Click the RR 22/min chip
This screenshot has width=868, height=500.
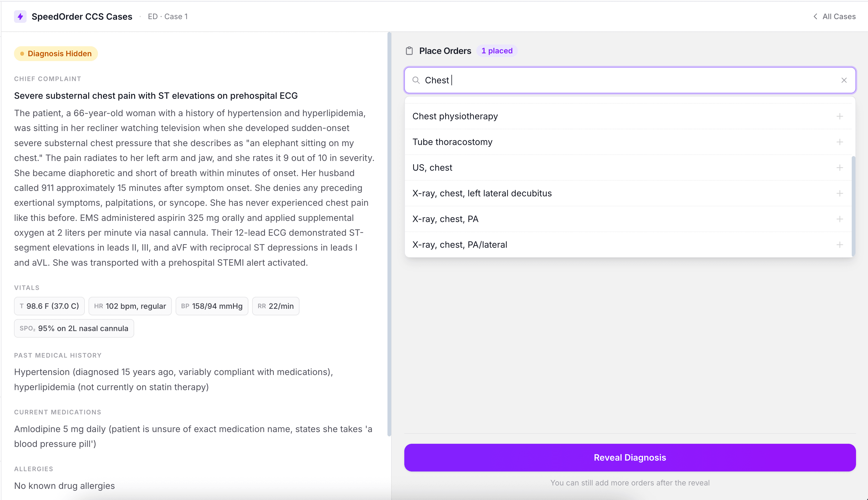[x=276, y=306]
